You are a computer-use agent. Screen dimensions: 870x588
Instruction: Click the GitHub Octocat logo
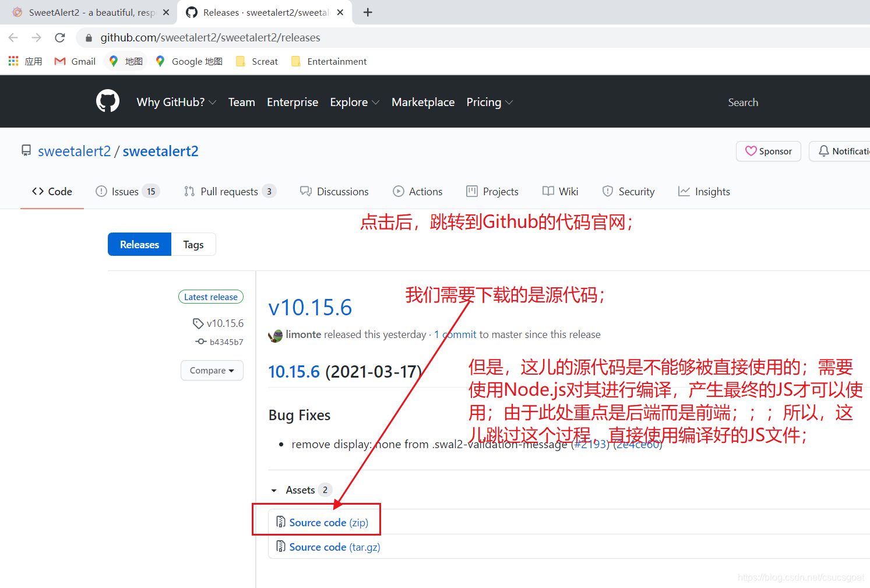pyautogui.click(x=107, y=100)
